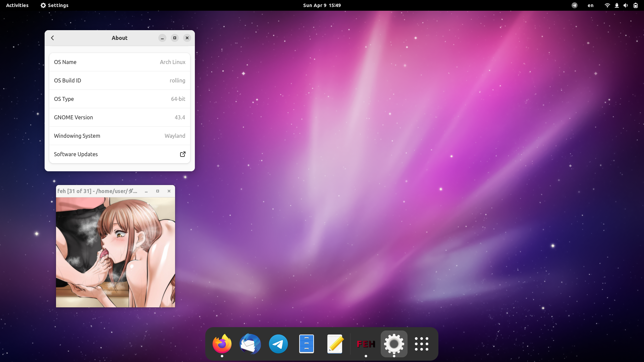This screenshot has width=644, height=362.
Task: Close the feh image viewer window
Action: (x=169, y=191)
